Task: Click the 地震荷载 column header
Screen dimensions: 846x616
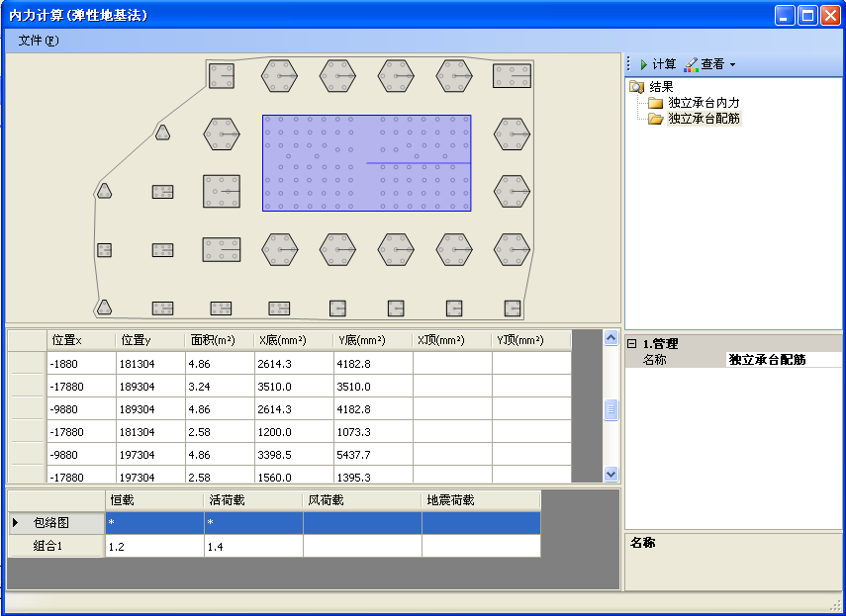Action: point(481,500)
